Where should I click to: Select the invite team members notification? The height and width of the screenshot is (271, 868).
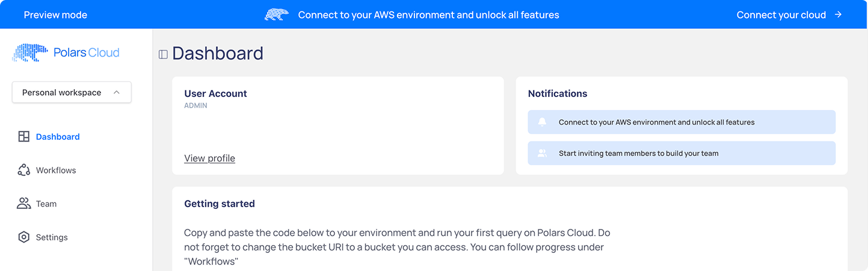point(682,154)
